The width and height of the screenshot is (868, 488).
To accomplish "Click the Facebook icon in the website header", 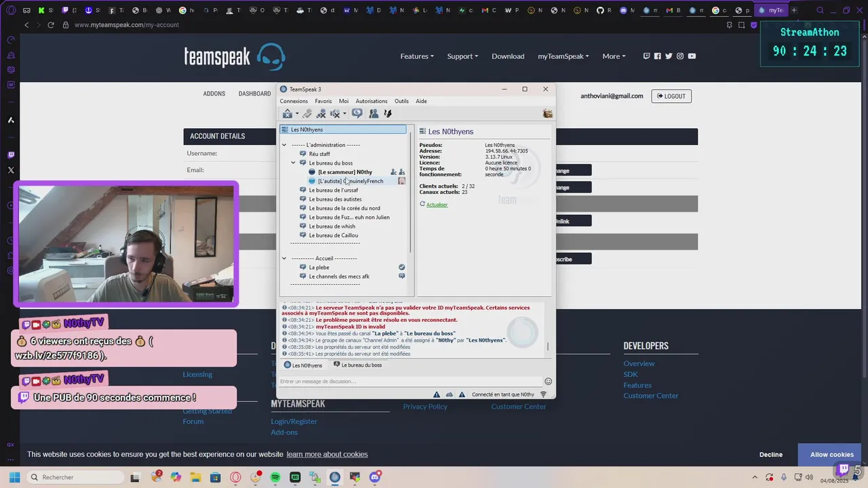I will [x=657, y=56].
